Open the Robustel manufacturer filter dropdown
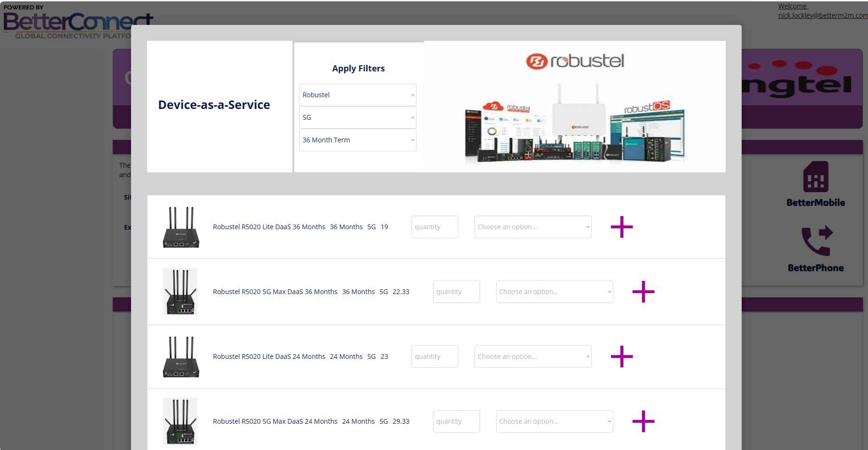 358,95
